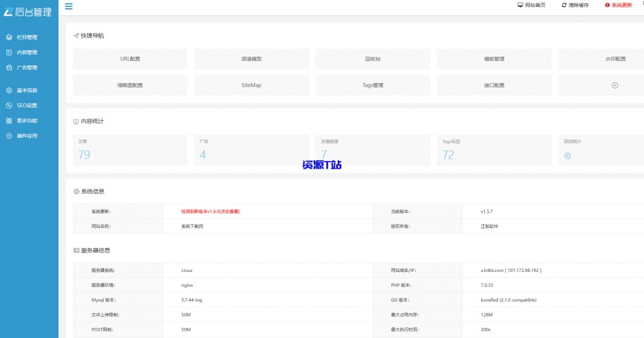Click the 插件应用 cube icon in sidebar
Viewport: 644px width, 338px height.
click(x=9, y=135)
